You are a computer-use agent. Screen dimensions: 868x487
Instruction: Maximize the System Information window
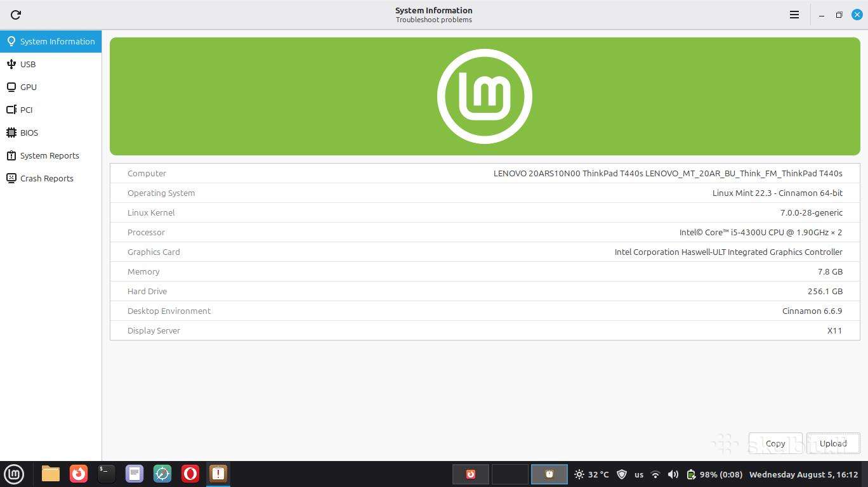click(839, 15)
